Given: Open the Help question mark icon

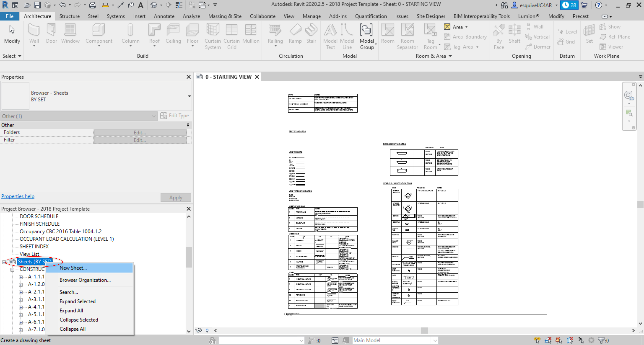Looking at the screenshot, I should [599, 5].
